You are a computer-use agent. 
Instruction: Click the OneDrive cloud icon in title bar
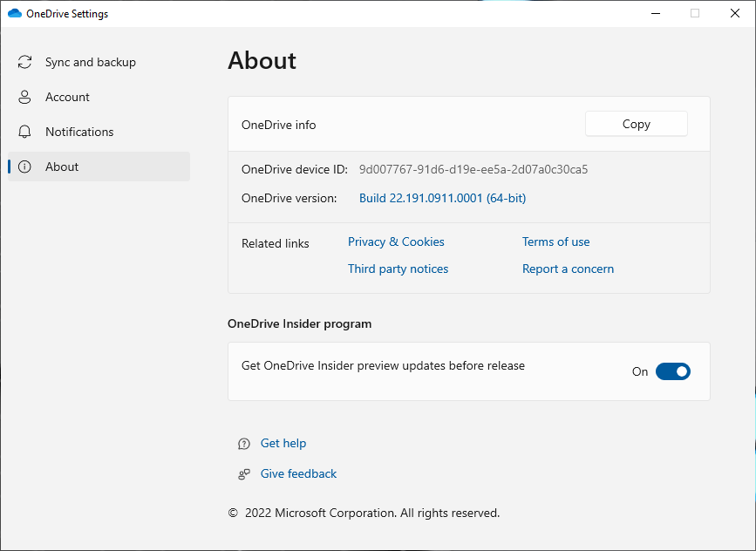[x=14, y=14]
